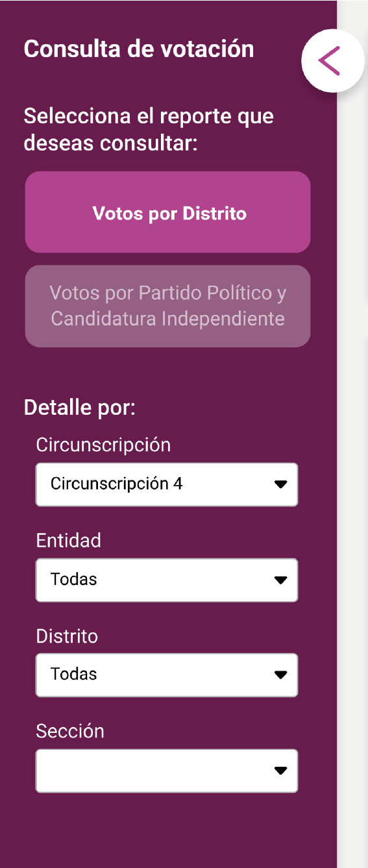
Task: Choose Votos por Partido Político y Candidatura Independiente
Action: tap(167, 306)
